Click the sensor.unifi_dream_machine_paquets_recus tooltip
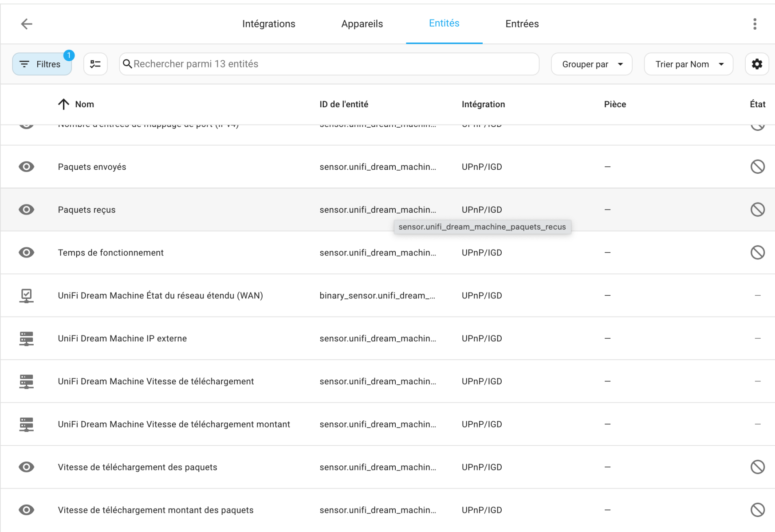 tap(482, 227)
